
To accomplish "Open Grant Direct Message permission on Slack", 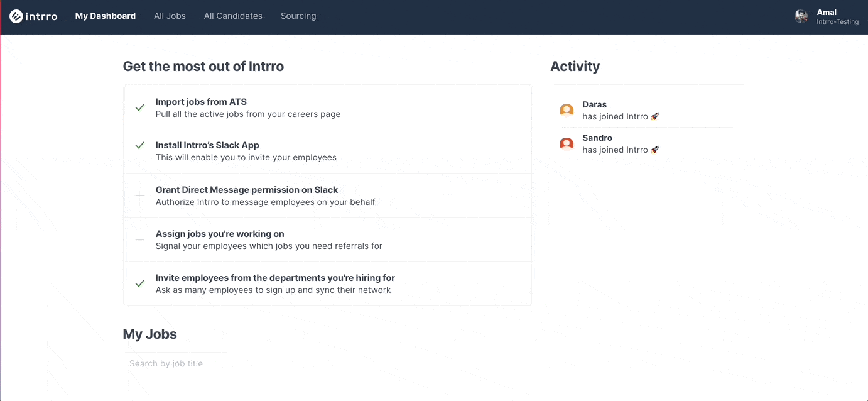I will 247,190.
